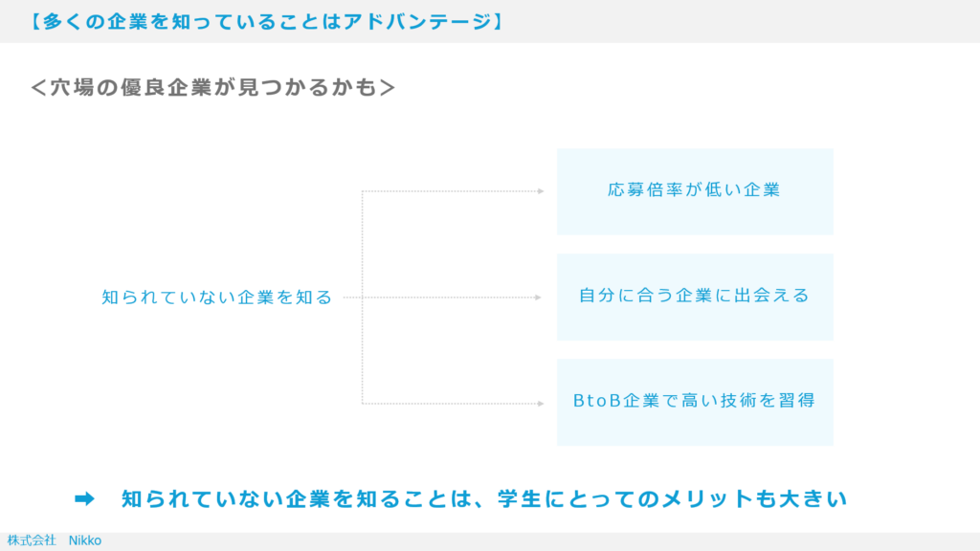Click the bottom summary sentence about 学生 merits

(x=484, y=498)
